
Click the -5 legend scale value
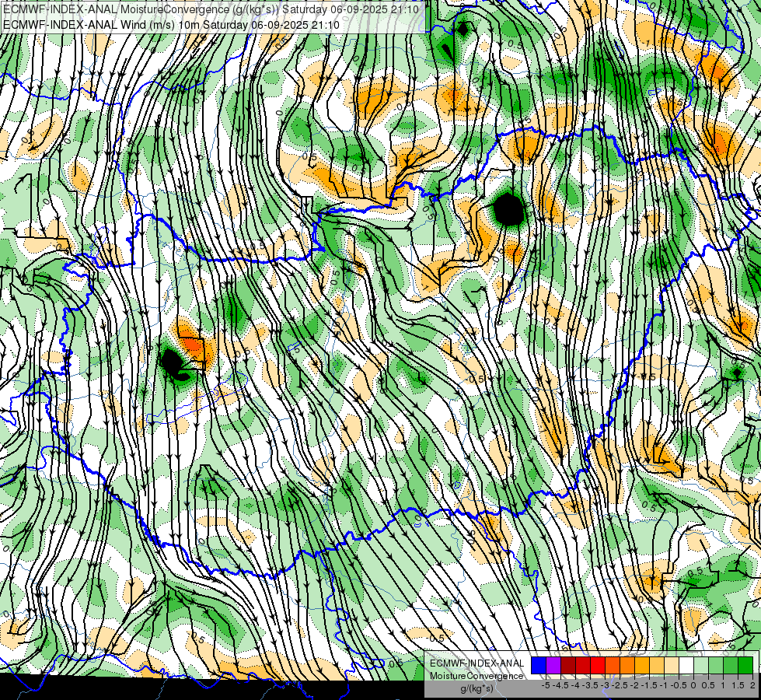(x=546, y=685)
